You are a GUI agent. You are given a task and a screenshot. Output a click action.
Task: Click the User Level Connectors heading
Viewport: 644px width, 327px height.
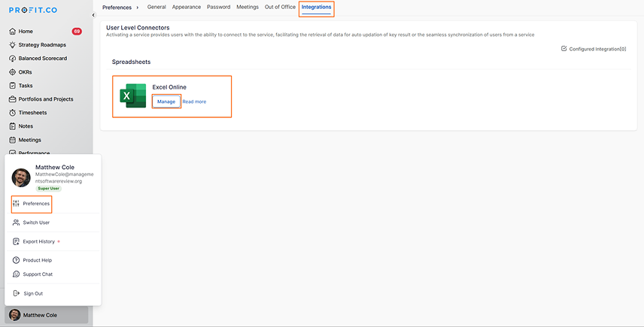pyautogui.click(x=138, y=28)
